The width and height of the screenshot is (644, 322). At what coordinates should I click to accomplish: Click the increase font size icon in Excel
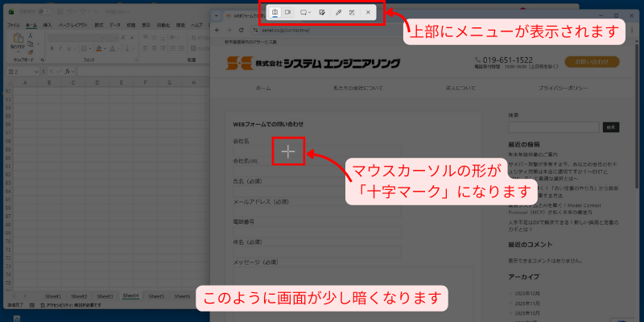(x=124, y=38)
